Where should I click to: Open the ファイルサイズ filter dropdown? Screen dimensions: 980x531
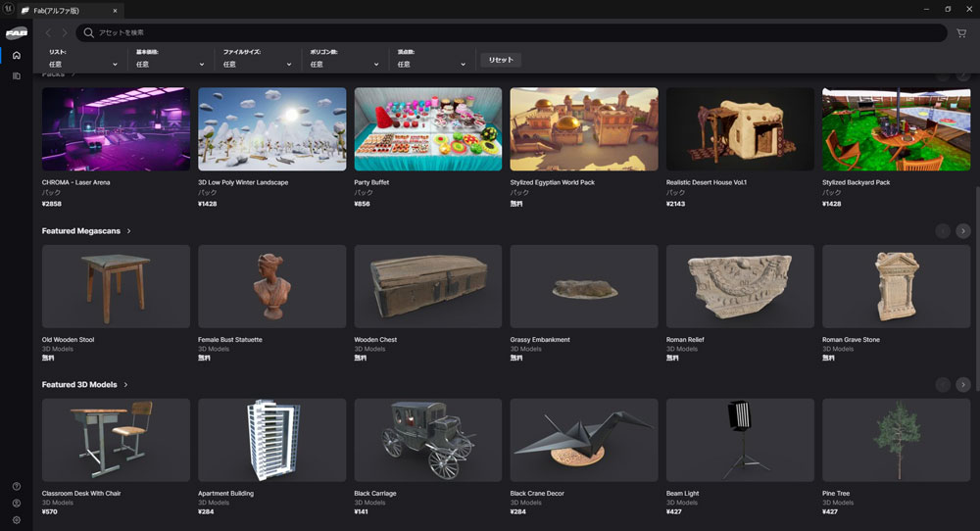point(257,65)
